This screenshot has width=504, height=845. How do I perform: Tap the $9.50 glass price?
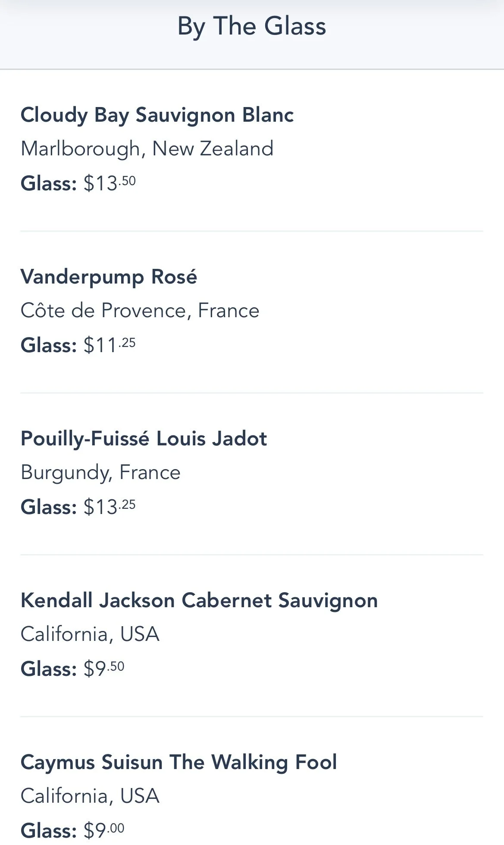pos(104,668)
